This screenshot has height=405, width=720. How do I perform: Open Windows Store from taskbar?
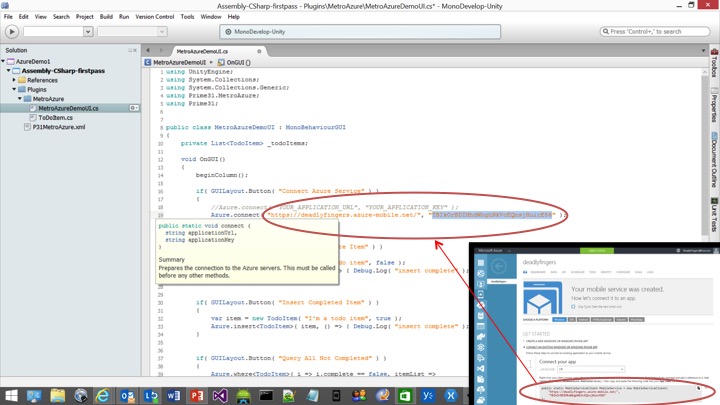point(405,395)
